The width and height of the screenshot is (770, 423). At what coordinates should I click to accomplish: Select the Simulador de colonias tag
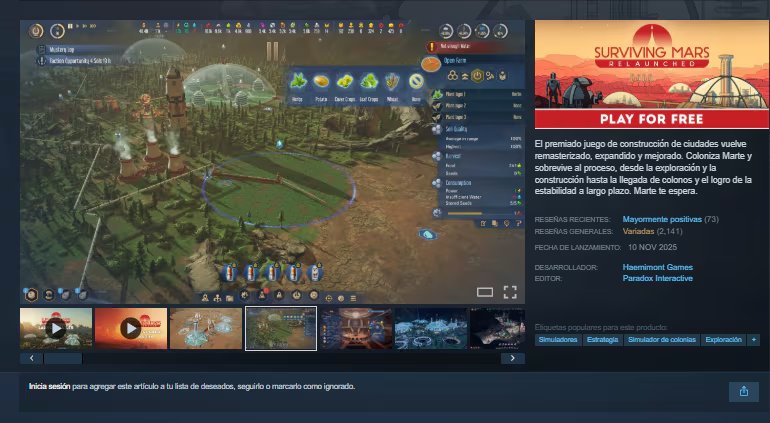pos(662,339)
